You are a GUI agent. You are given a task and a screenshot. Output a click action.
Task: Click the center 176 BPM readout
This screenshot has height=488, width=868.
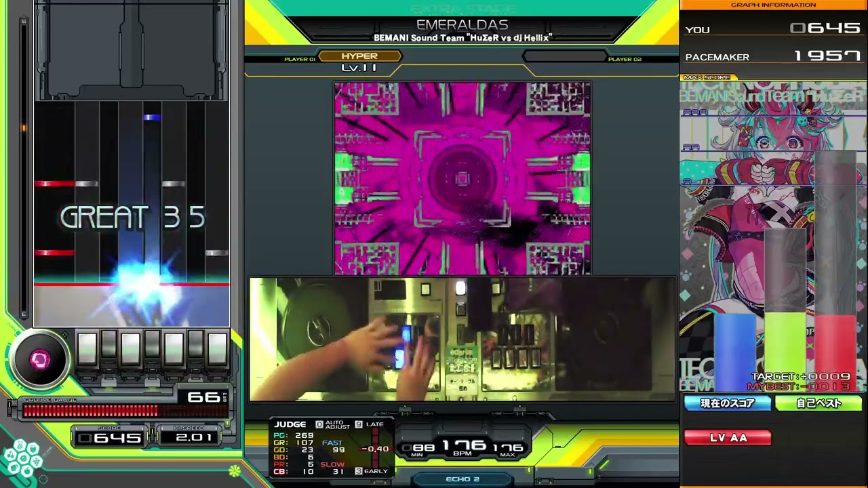click(464, 445)
